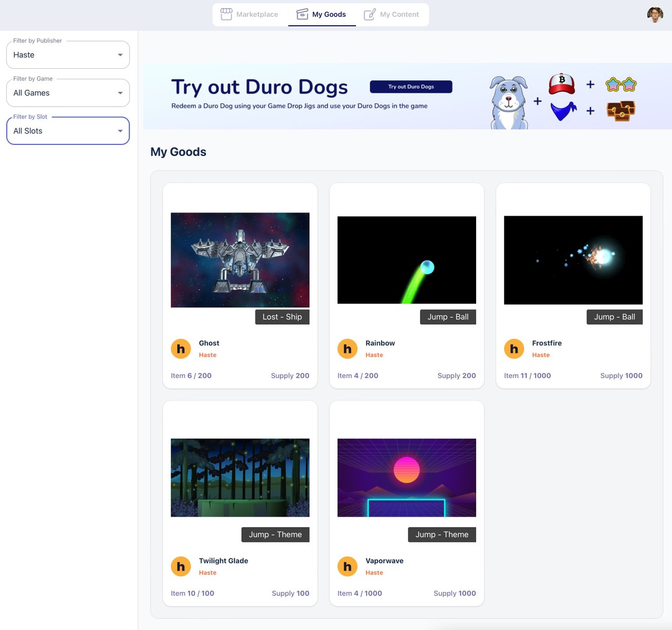Image resolution: width=672 pixels, height=630 pixels.
Task: Click Haste publisher link under Vaporwave
Action: 374,573
